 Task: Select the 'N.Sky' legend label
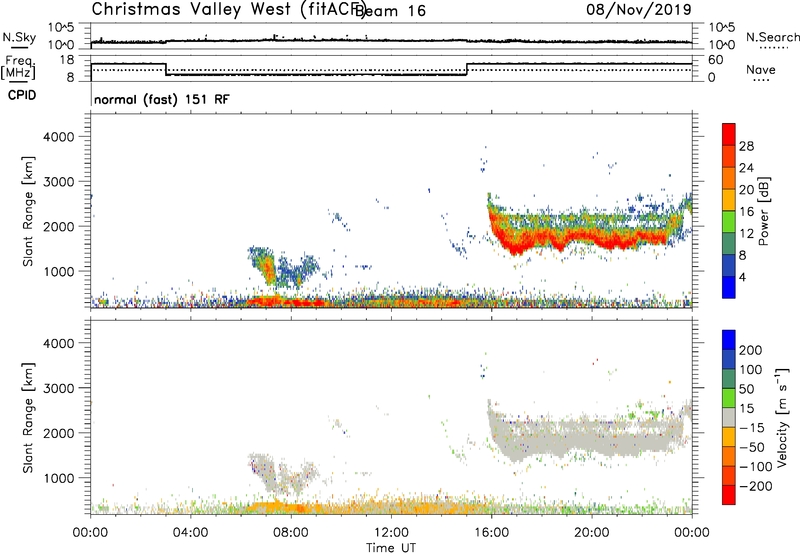coord(19,37)
